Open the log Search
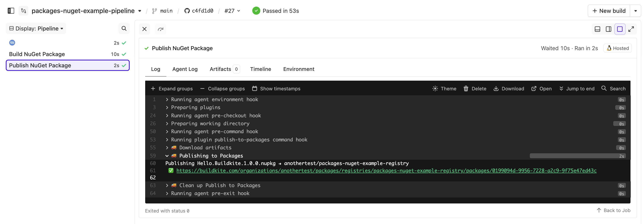This screenshot has width=644, height=224. tap(613, 89)
